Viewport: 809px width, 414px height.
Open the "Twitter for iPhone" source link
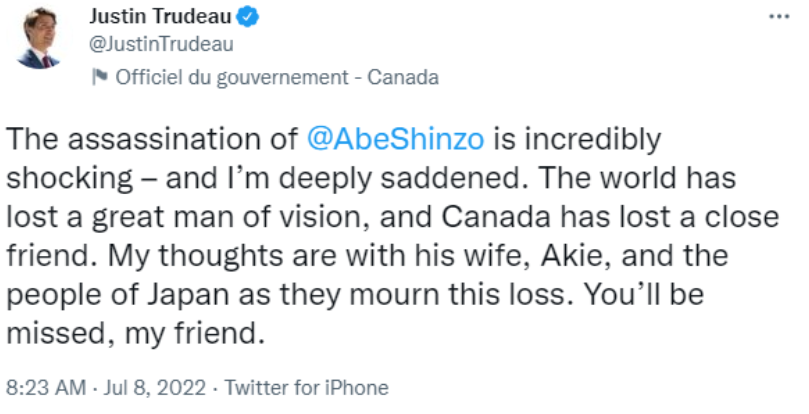[306, 387]
